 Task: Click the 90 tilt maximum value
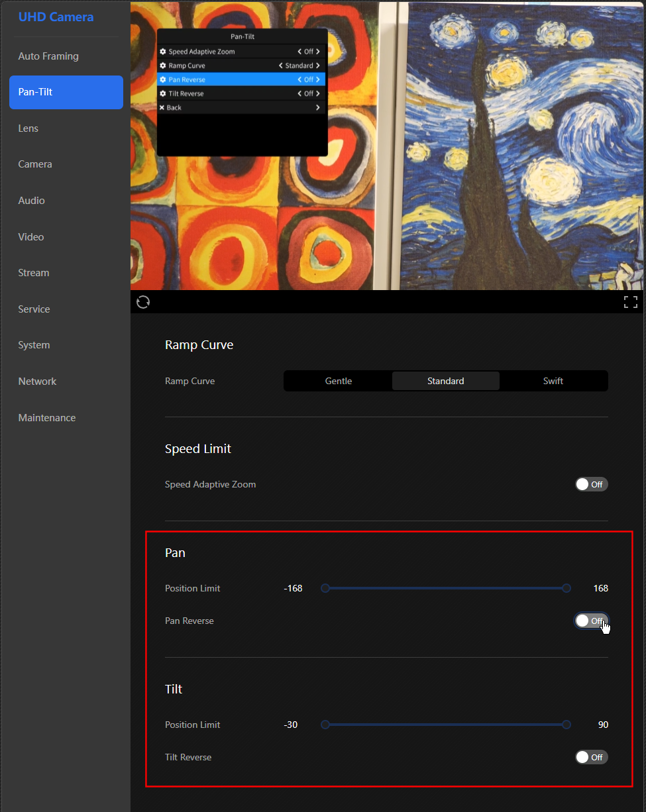coord(603,725)
